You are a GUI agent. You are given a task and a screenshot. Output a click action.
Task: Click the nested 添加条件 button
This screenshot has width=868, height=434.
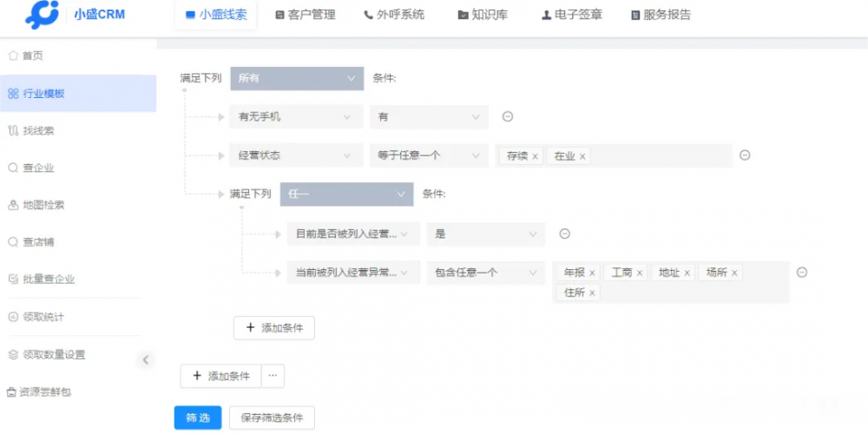tap(274, 328)
